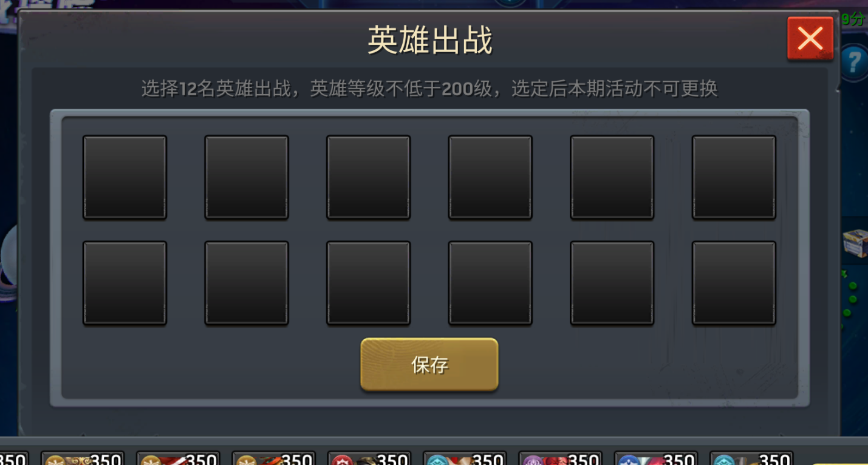Select the fifth empty slot in bottom row
Image resolution: width=868 pixels, height=465 pixels.
pyautogui.click(x=612, y=283)
